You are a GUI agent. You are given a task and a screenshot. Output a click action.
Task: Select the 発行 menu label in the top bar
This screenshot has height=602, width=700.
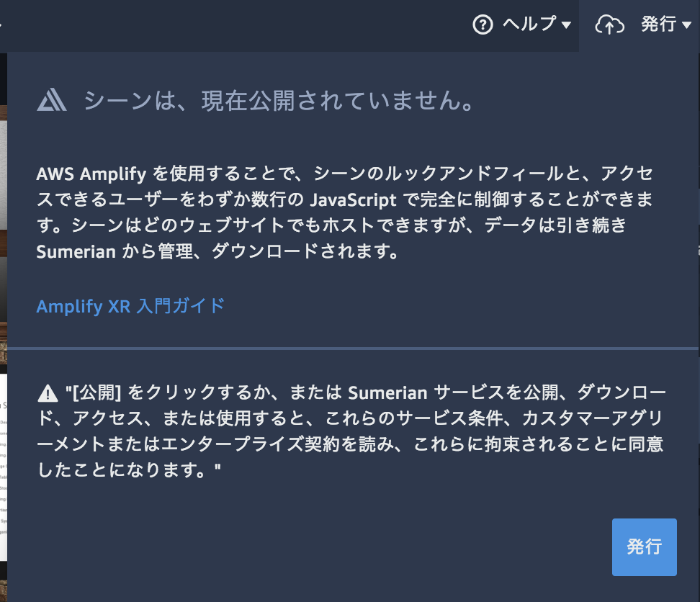point(659,24)
